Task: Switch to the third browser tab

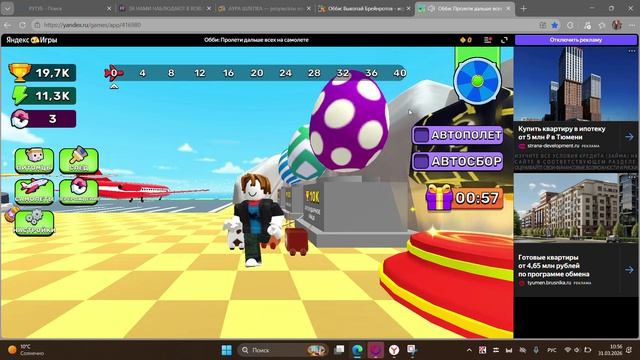Action: (x=264, y=8)
